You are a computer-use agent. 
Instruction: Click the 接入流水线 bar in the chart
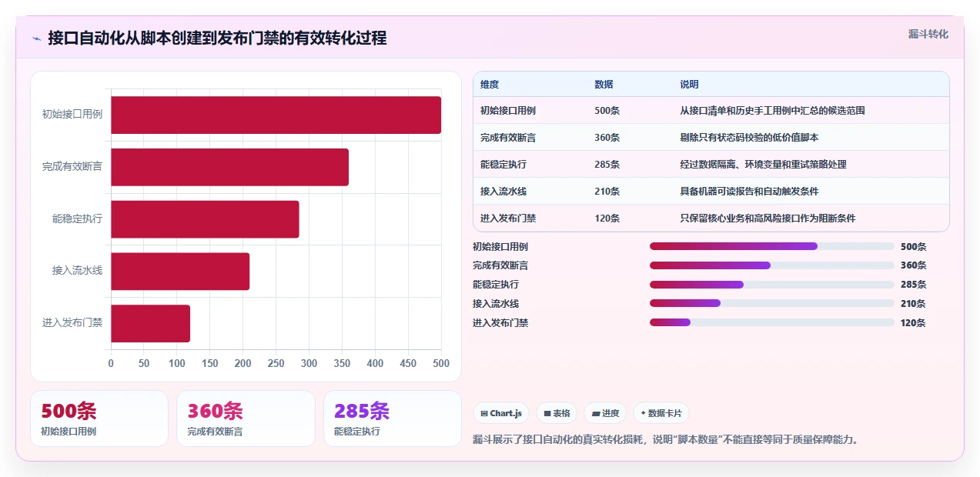click(180, 272)
